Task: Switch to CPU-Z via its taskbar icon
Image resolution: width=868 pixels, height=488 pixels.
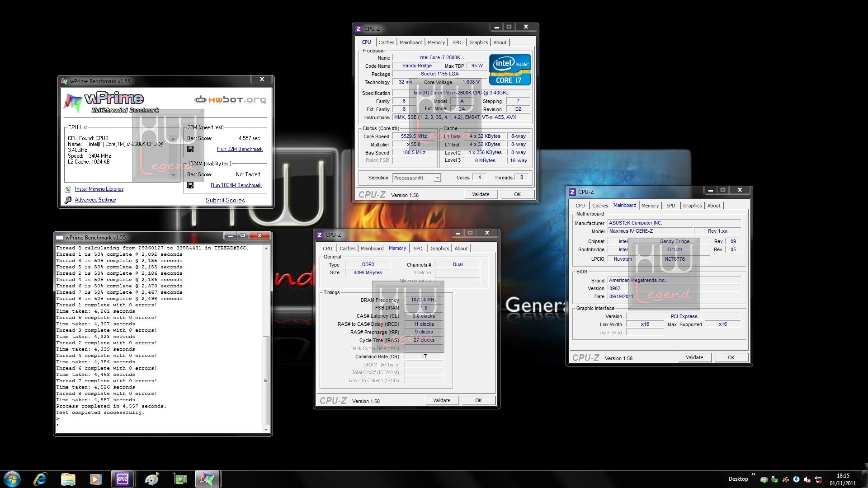Action: (123, 479)
